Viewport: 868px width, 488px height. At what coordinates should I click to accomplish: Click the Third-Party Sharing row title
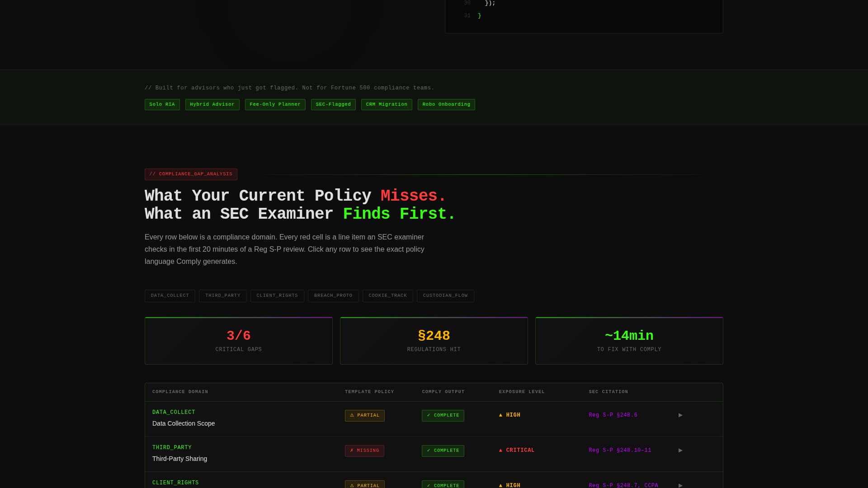point(179,459)
